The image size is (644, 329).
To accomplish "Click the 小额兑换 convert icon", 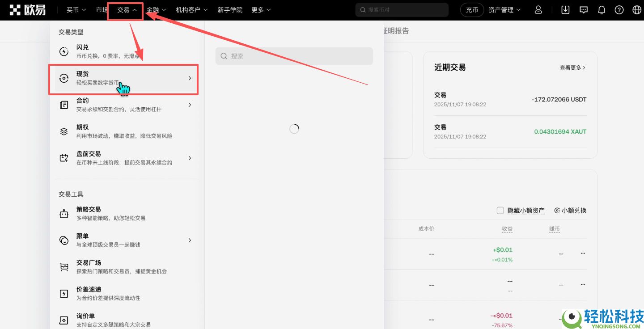I will [557, 210].
